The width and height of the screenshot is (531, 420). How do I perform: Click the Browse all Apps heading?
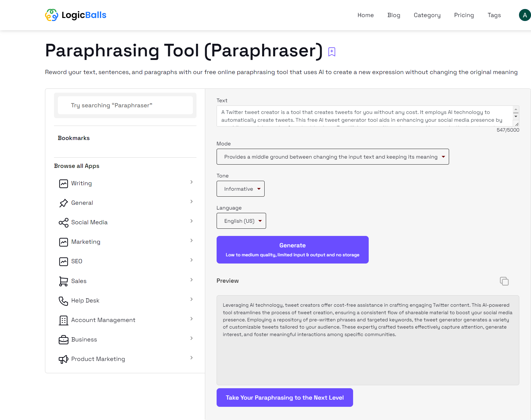[76, 166]
